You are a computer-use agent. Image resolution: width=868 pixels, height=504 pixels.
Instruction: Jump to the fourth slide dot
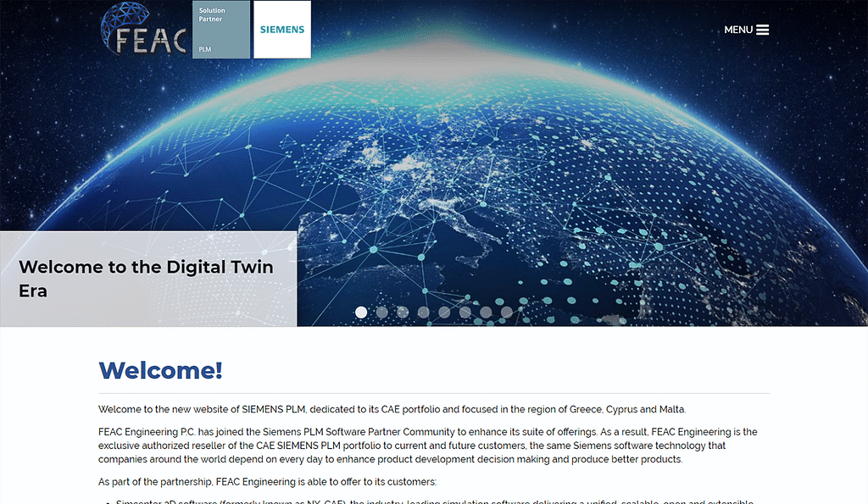point(424,312)
